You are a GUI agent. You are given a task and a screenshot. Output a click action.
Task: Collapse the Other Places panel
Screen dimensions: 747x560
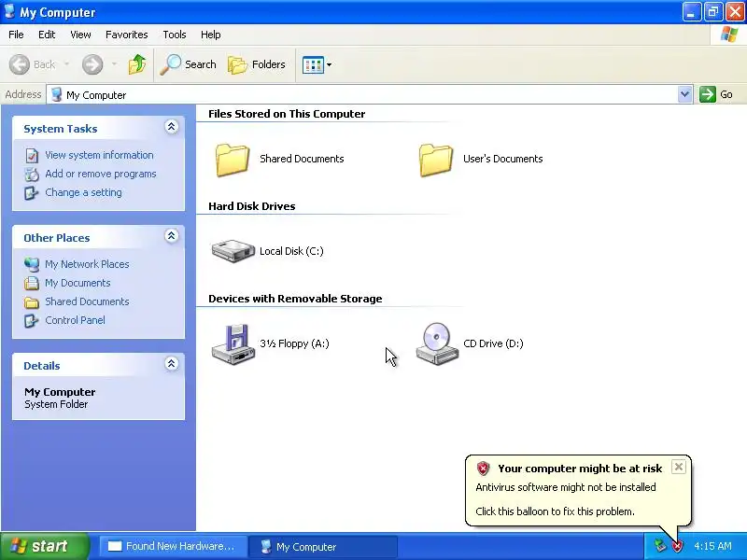tap(171, 236)
